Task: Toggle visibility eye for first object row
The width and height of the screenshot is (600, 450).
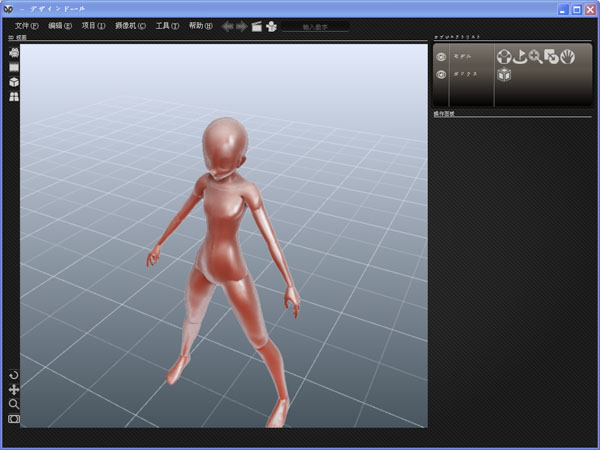Action: click(441, 57)
